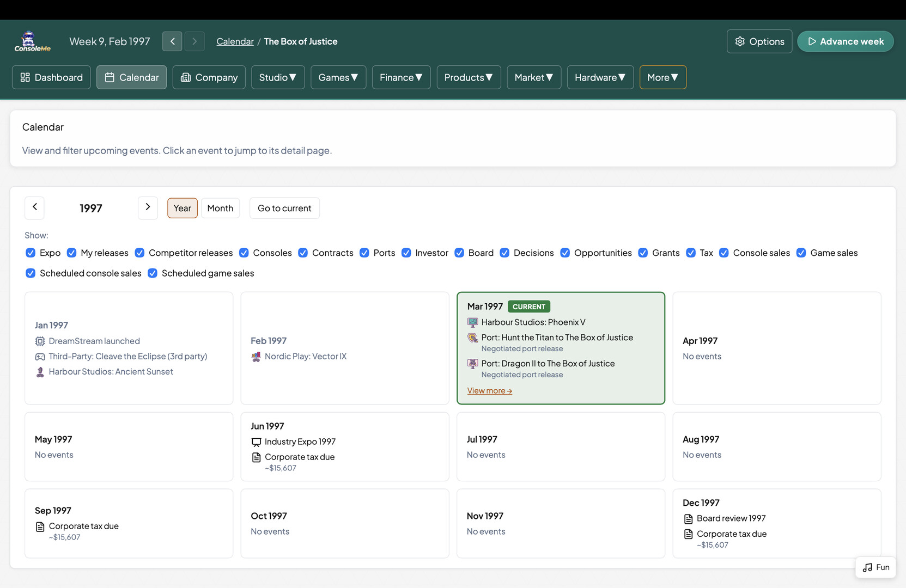Click the DreamStream launched chip icon

40,341
